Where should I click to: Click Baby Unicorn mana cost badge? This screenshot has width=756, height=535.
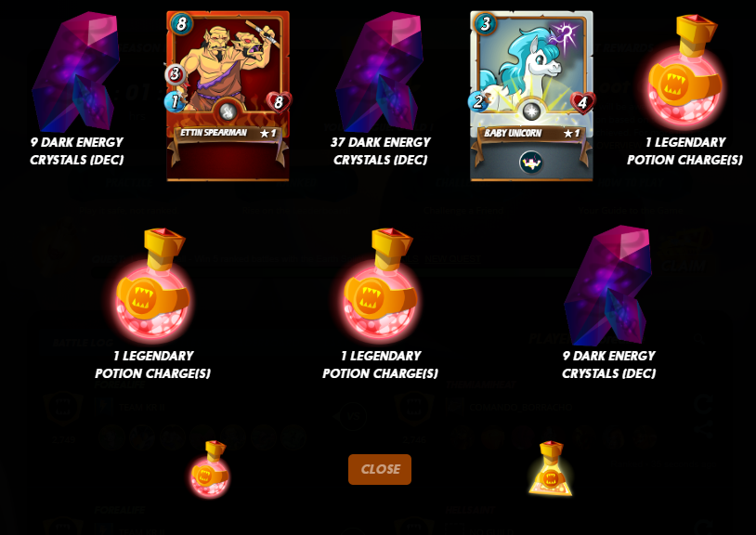point(485,23)
